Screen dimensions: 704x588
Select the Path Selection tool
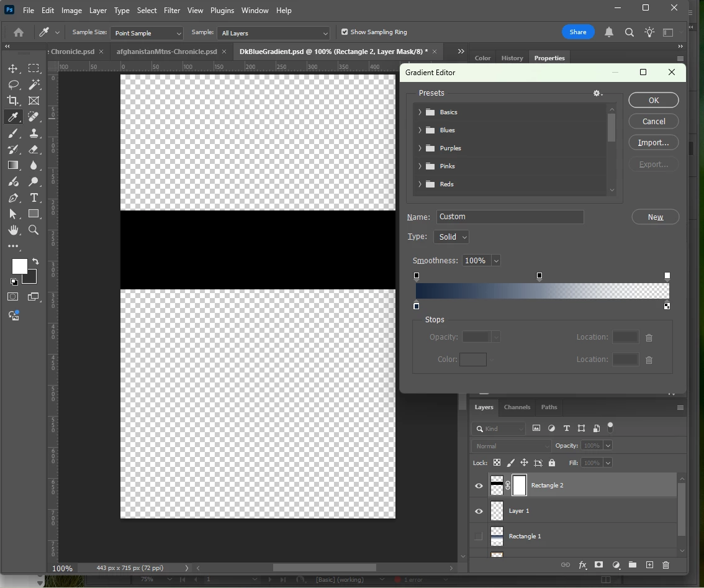tap(13, 214)
